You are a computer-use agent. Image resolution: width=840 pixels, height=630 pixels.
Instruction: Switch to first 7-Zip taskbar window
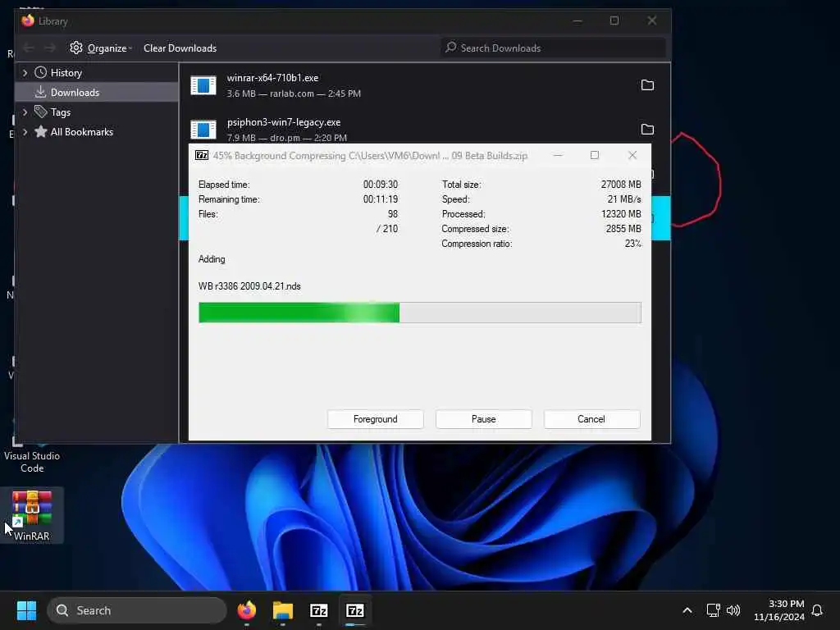coord(319,610)
